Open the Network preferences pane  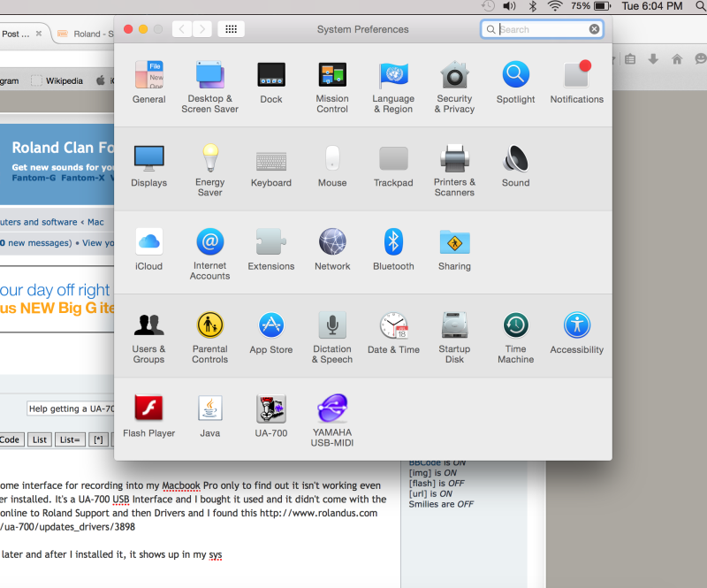pos(332,249)
